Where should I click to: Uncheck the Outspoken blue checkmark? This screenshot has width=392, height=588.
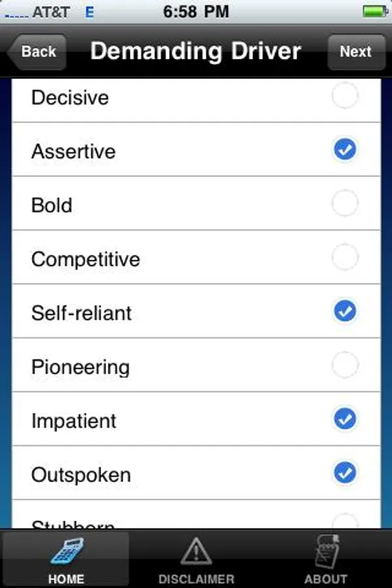[x=345, y=472]
